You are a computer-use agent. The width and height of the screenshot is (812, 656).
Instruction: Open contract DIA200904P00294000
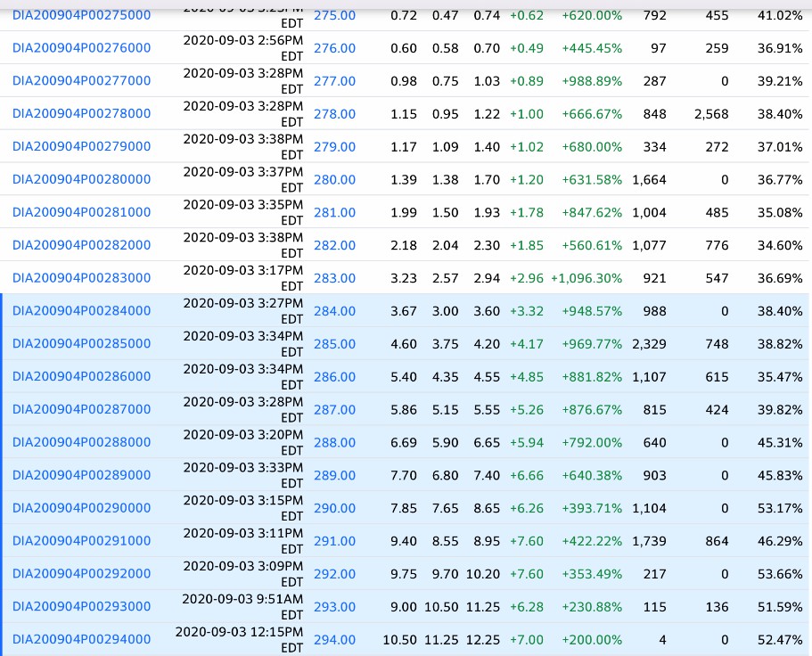click(81, 639)
